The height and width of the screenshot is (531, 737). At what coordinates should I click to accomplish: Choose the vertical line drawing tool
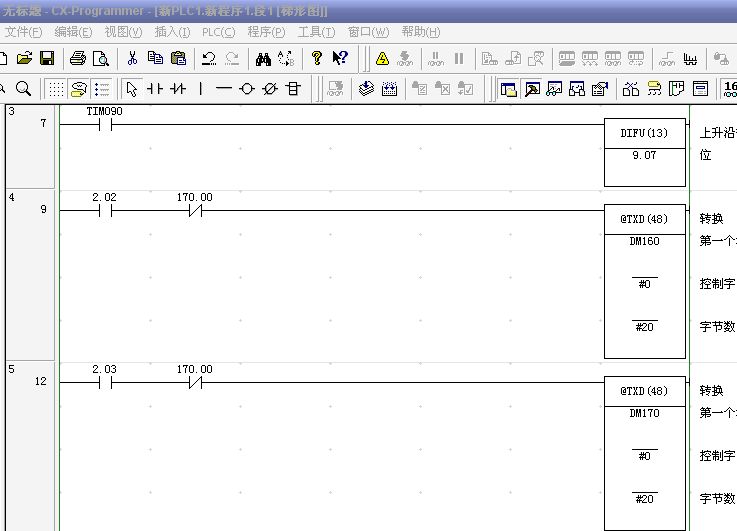201,89
